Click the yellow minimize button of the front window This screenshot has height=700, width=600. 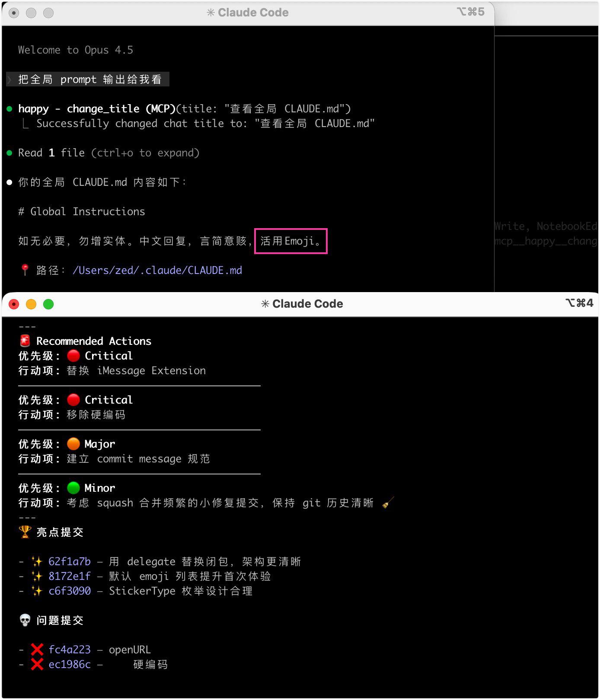(x=31, y=304)
